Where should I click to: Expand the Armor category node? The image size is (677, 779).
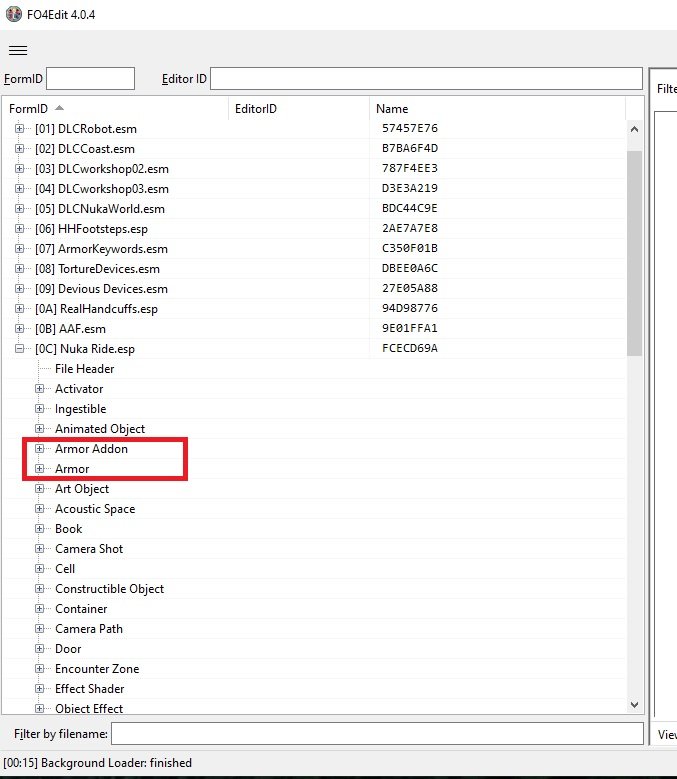[x=40, y=469]
